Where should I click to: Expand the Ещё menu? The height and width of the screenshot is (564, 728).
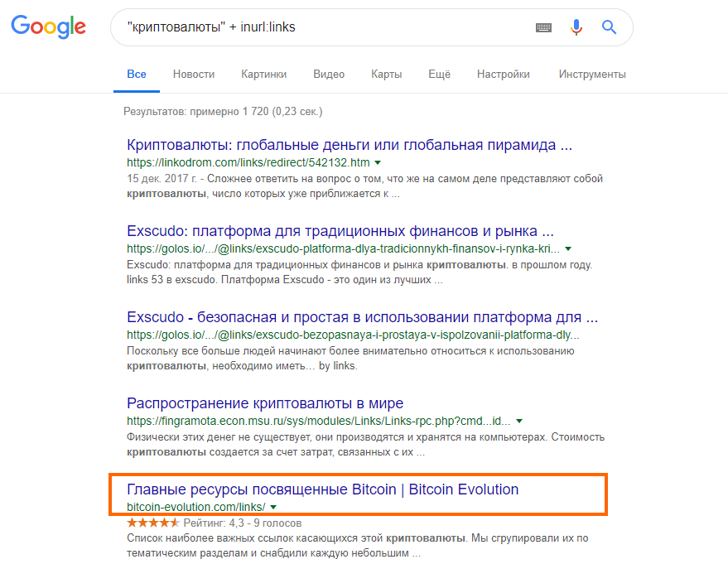[x=439, y=75]
